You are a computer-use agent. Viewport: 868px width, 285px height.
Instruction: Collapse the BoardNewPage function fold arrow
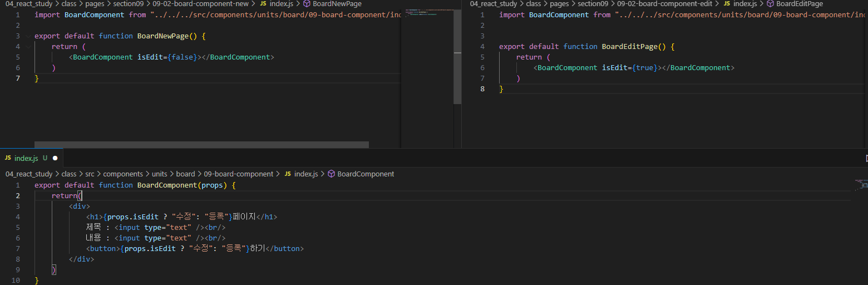28,36
